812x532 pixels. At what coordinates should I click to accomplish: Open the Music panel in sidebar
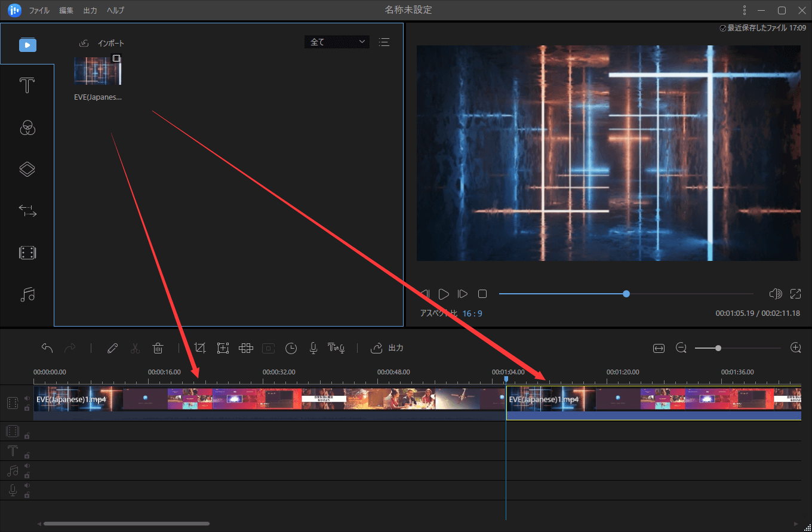pos(27,294)
